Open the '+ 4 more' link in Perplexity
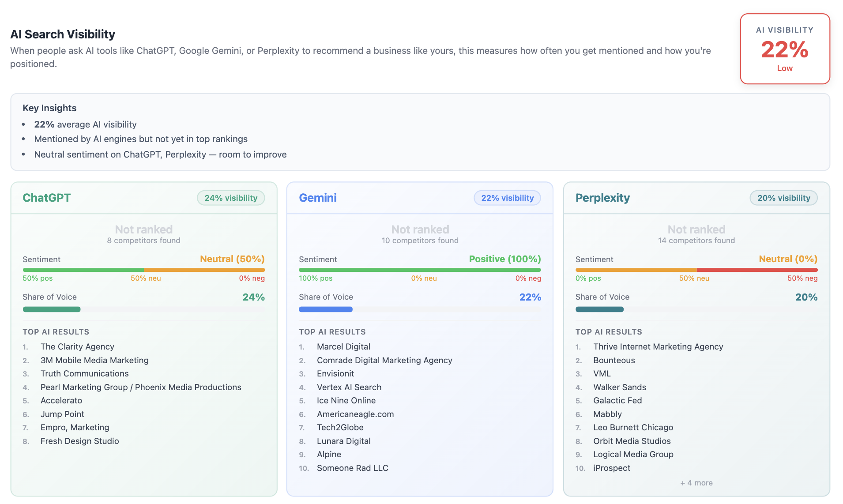The height and width of the screenshot is (504, 843). [x=696, y=483]
